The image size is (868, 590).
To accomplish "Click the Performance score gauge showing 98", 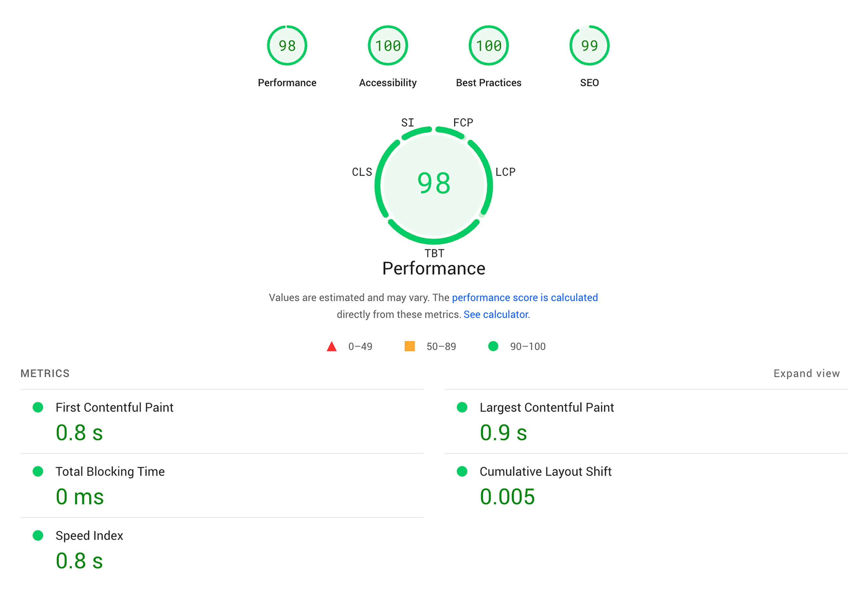I will coord(287,46).
